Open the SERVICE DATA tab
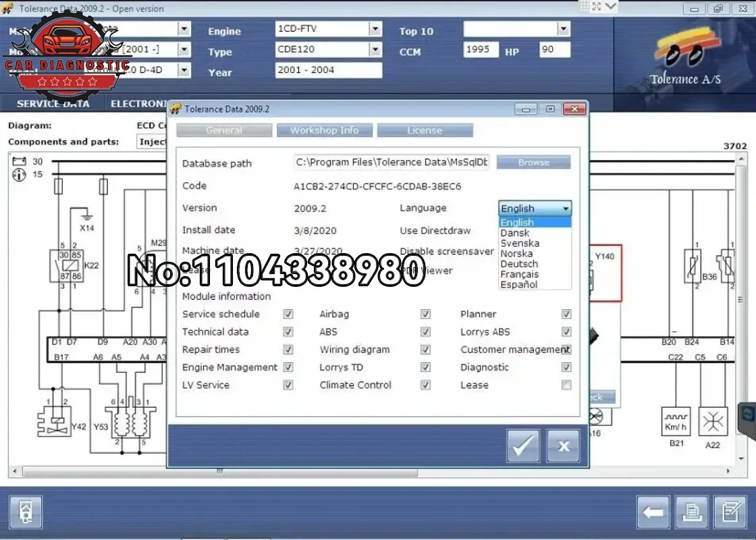Viewport: 756px width, 540px height. tap(53, 104)
